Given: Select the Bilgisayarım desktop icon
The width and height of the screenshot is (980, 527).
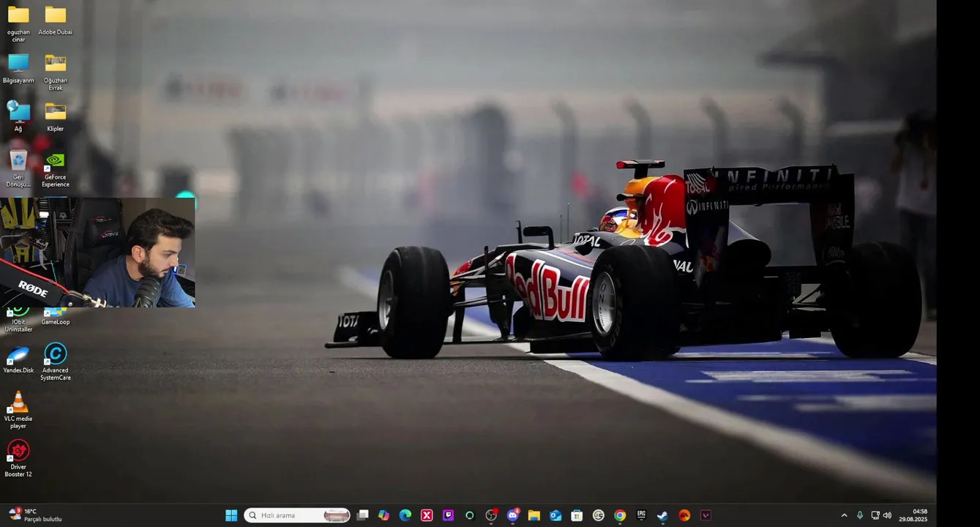Looking at the screenshot, I should coord(18,69).
